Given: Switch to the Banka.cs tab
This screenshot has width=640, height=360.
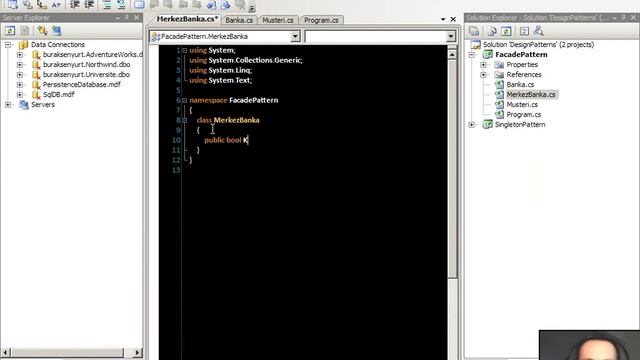Looking at the screenshot, I should 239,20.
